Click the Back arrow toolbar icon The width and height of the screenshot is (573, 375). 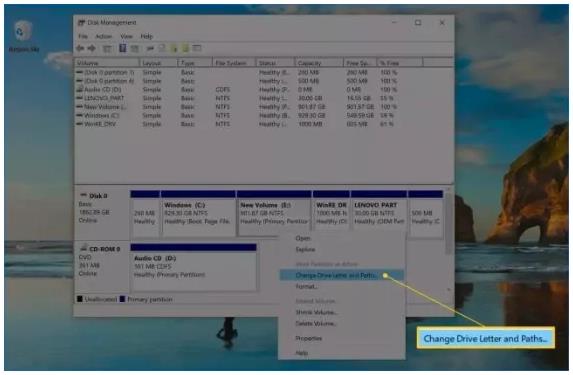tap(80, 48)
